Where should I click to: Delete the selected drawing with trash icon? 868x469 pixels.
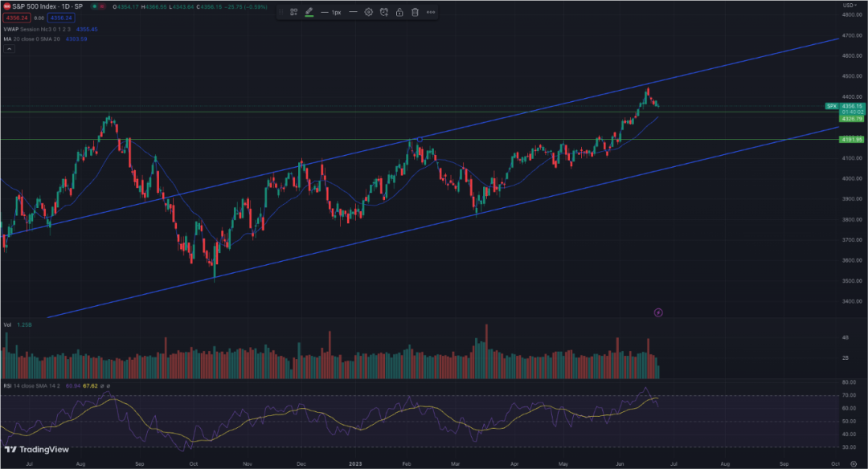click(416, 12)
